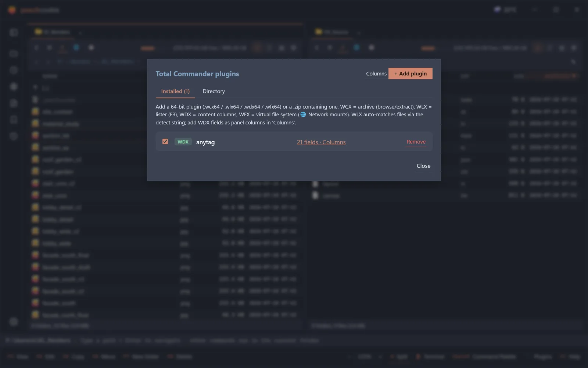Switch to the Installed (1) tab

pyautogui.click(x=175, y=91)
